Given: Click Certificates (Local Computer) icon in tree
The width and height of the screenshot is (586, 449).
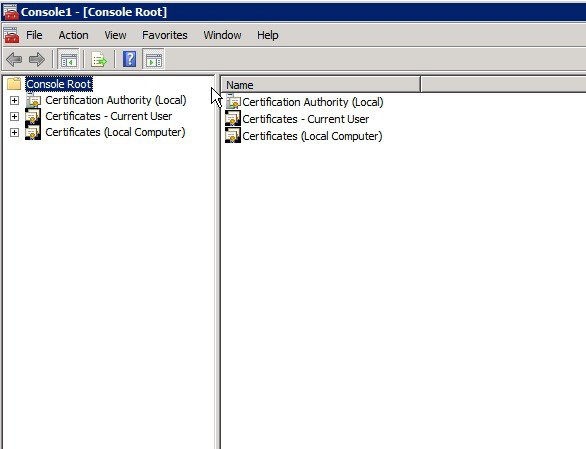Looking at the screenshot, I should coord(33,132).
